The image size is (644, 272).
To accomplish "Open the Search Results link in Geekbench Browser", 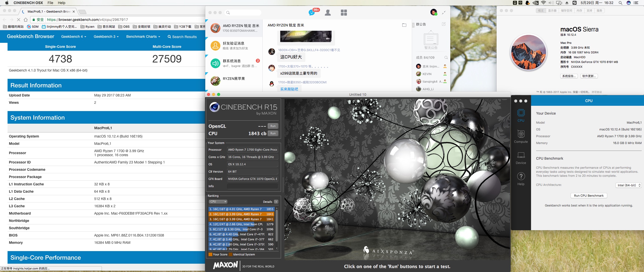I will pos(182,37).
